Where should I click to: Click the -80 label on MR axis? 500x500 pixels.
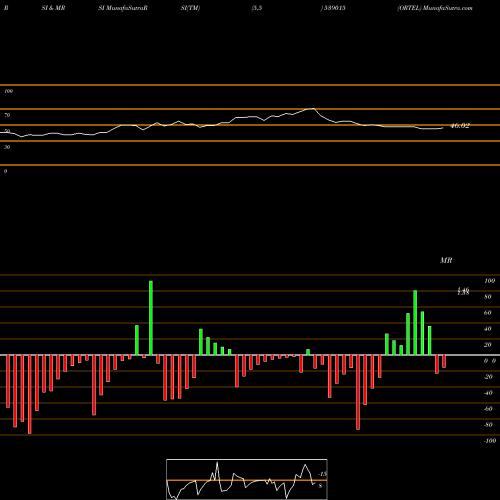pos(488,425)
